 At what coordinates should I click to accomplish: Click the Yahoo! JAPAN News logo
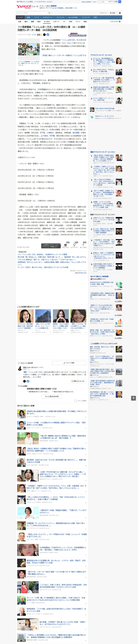pos(28,7)
